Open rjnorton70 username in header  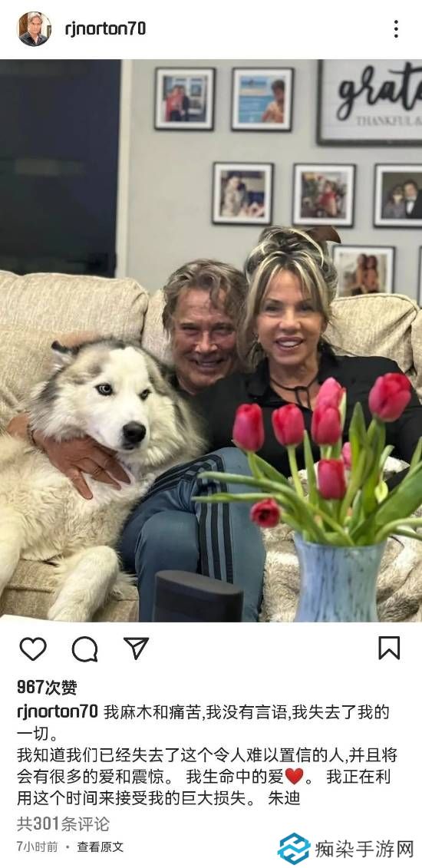[105, 29]
